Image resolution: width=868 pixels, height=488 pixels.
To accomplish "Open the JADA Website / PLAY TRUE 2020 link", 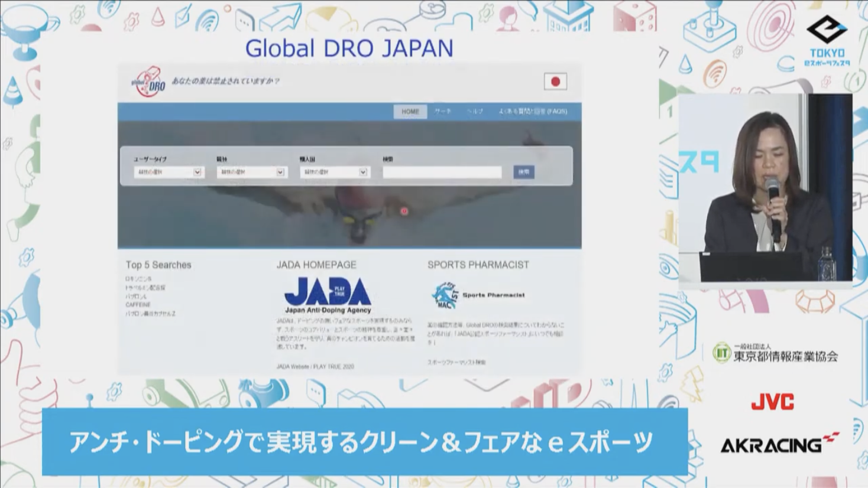I will pyautogui.click(x=315, y=366).
